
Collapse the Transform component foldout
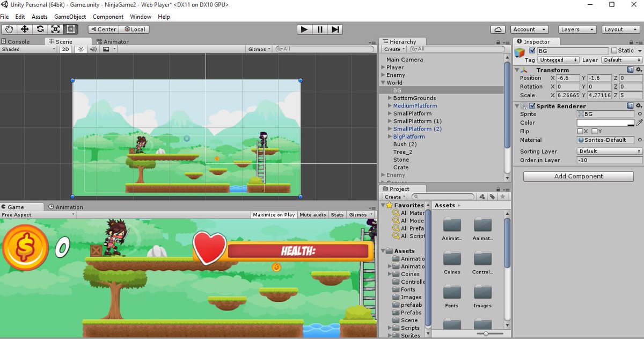(517, 70)
